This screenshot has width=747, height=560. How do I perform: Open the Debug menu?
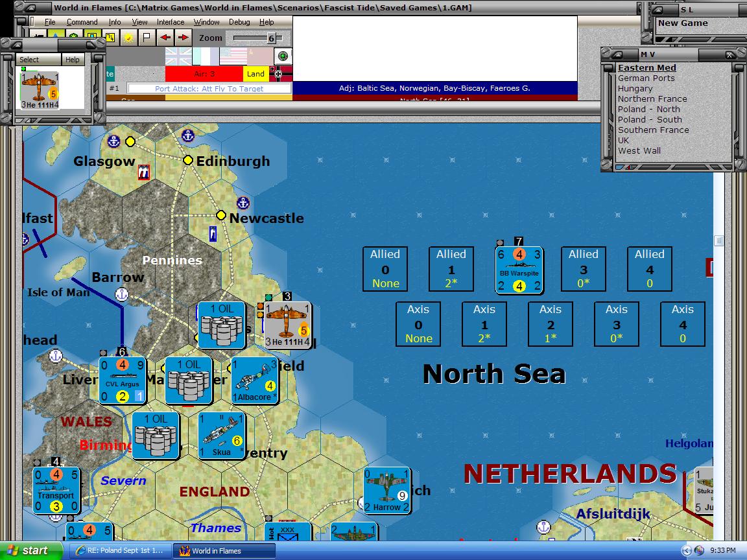(239, 22)
